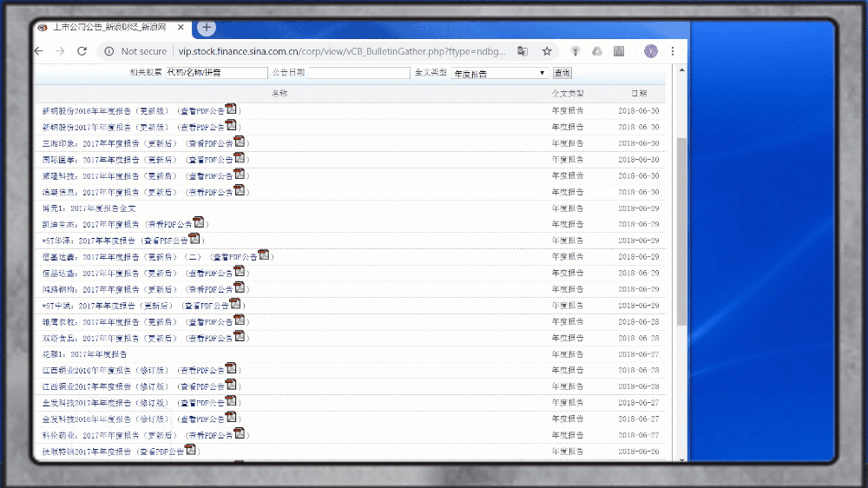Select the 上市公司公告_新浪财经 tab

pos(109,27)
